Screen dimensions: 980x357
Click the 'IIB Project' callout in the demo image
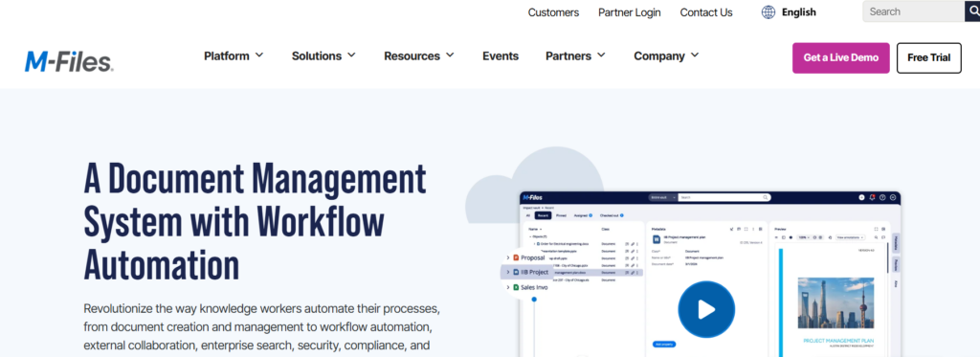point(527,272)
